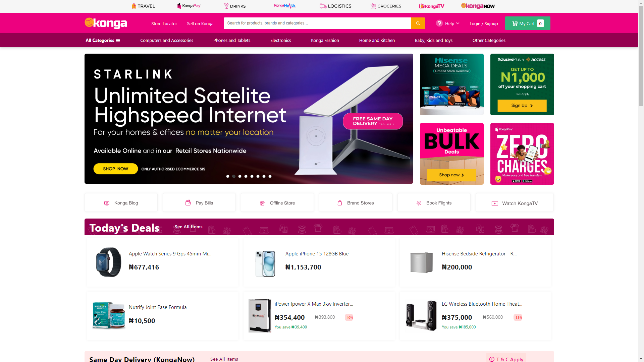This screenshot has height=362, width=644.
Task: Click the Login / Signup link
Action: pyautogui.click(x=483, y=23)
